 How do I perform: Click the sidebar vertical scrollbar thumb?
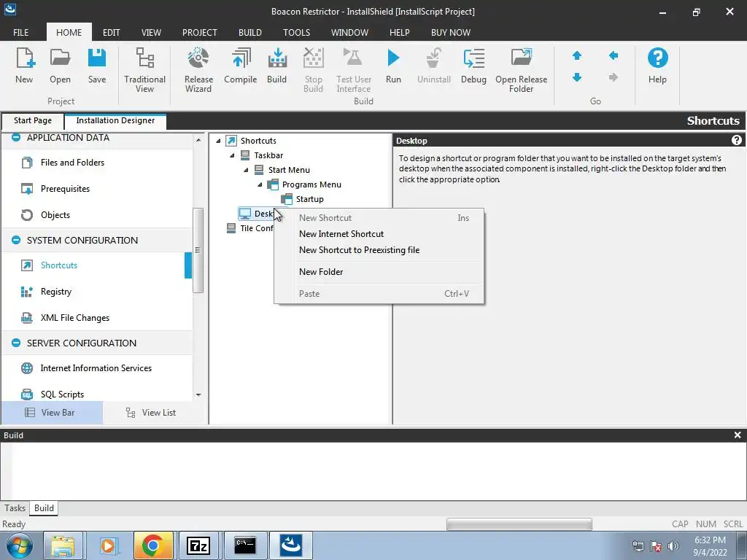(198, 250)
